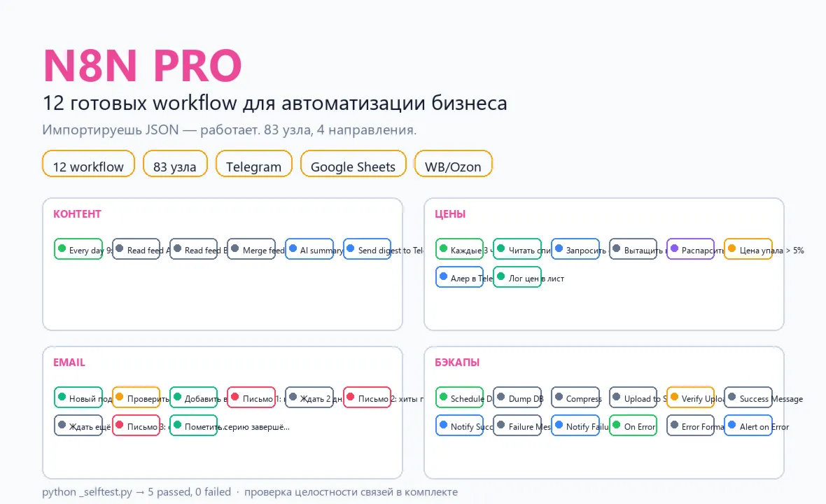Open the 'Notify Succ' node
The height and width of the screenshot is (504, 826).
pos(460,426)
